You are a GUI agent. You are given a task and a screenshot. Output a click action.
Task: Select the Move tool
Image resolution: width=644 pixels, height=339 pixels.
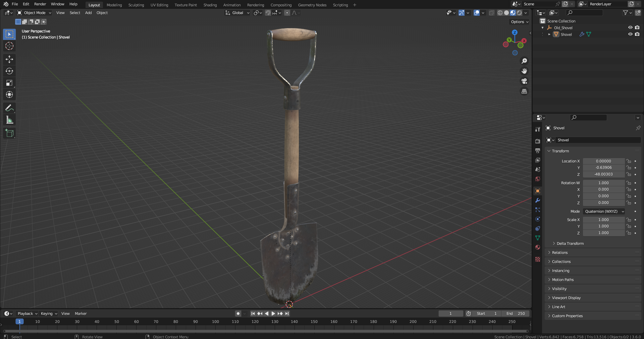click(x=9, y=59)
